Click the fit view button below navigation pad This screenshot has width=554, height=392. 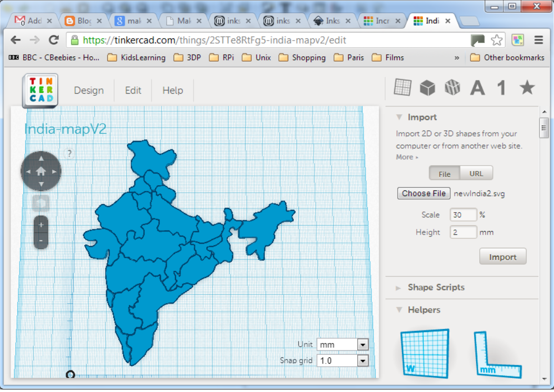(x=41, y=203)
